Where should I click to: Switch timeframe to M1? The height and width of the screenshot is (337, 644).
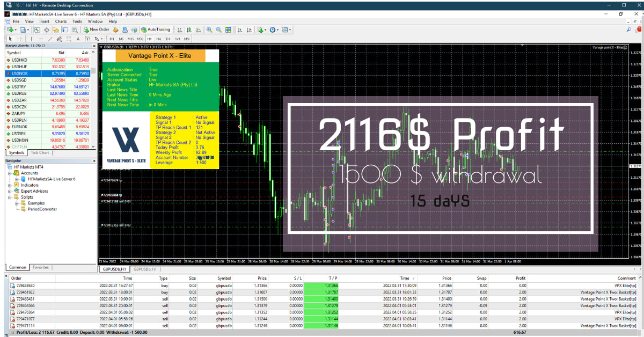pyautogui.click(x=112, y=39)
